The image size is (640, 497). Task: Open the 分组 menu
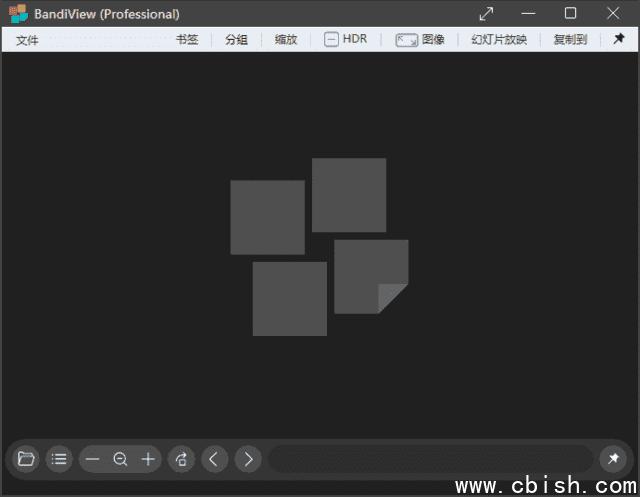tap(236, 40)
